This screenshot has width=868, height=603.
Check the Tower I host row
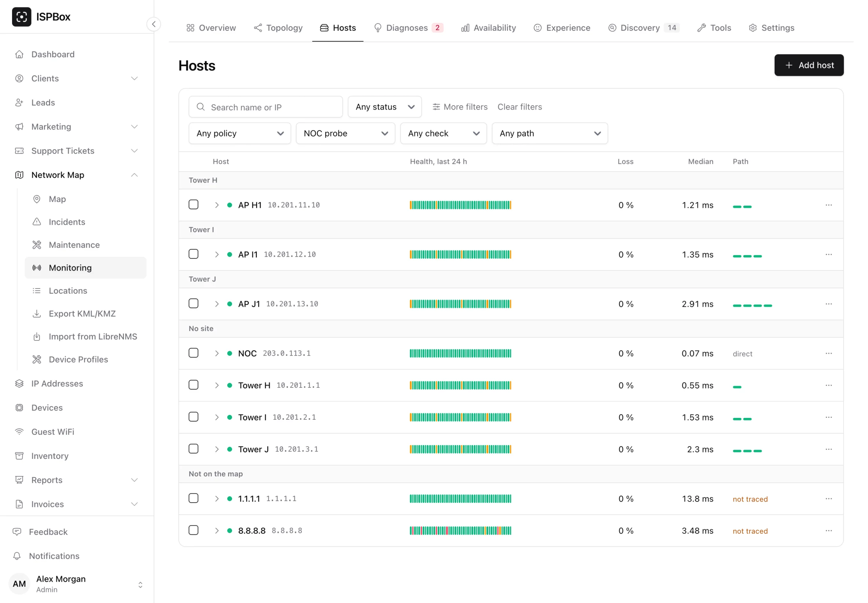pos(194,417)
